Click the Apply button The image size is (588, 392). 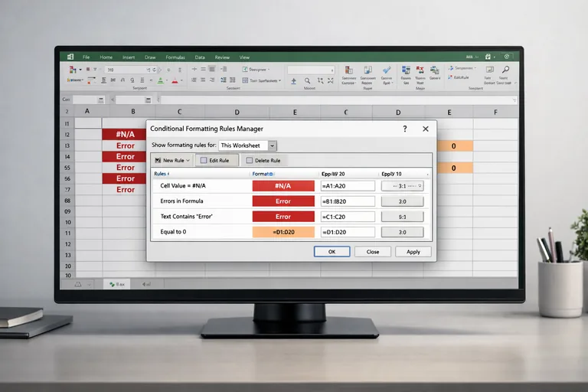coord(413,252)
